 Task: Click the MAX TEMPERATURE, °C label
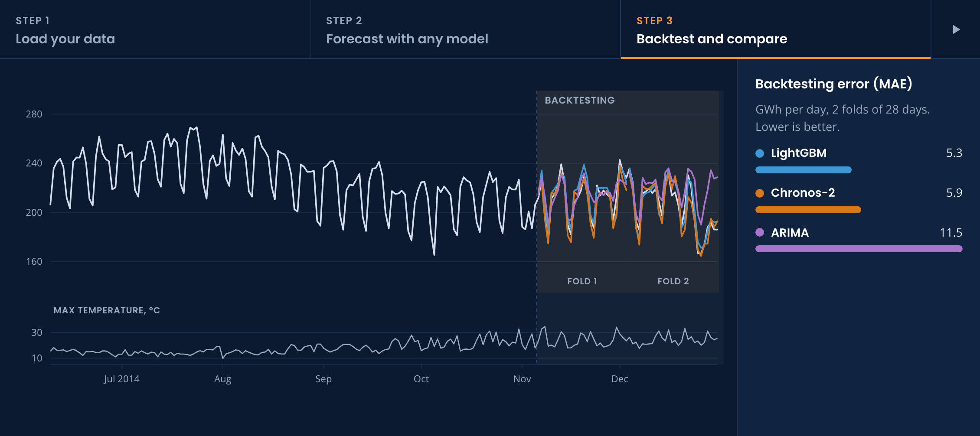[x=107, y=310]
